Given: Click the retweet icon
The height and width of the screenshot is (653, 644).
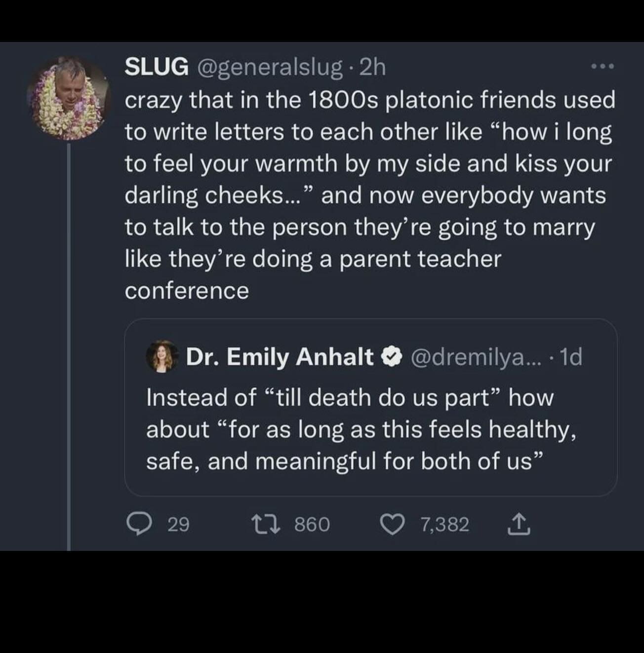Looking at the screenshot, I should (265, 524).
